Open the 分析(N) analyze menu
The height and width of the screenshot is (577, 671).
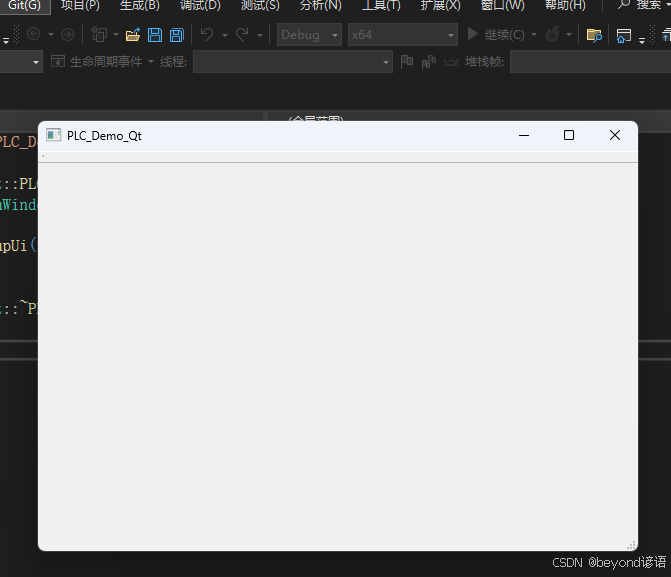[321, 5]
